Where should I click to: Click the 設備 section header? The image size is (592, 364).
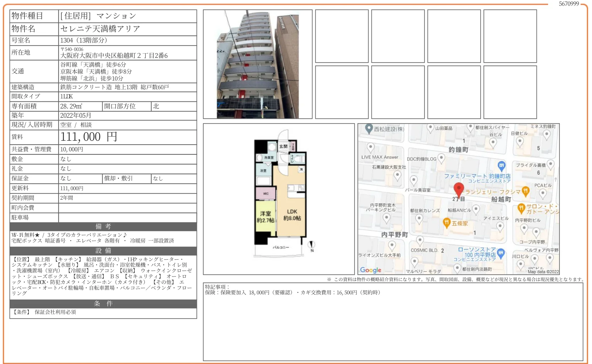click(x=103, y=251)
